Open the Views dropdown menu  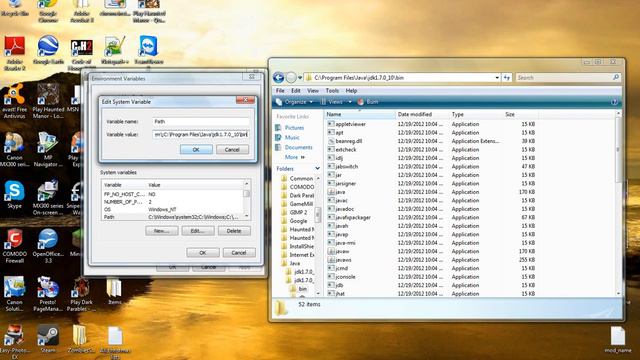(x=336, y=102)
